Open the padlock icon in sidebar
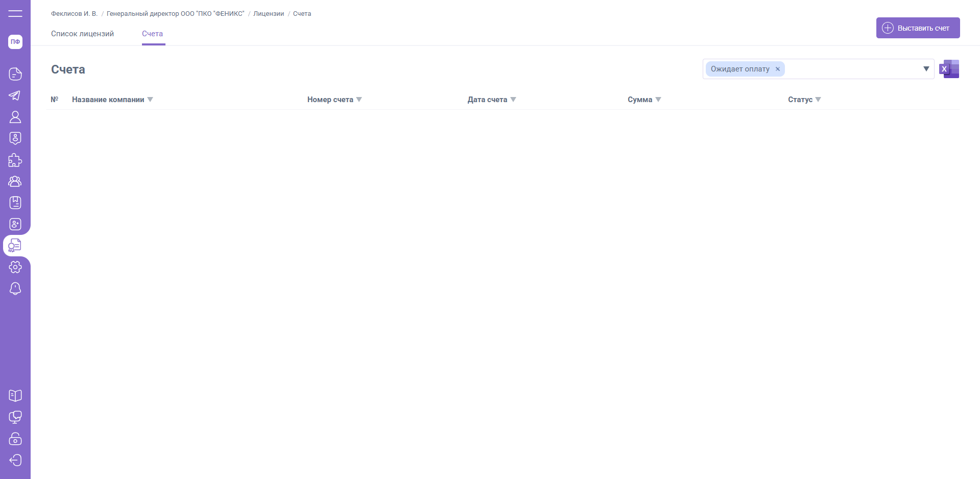Image resolution: width=980 pixels, height=479 pixels. 15,439
